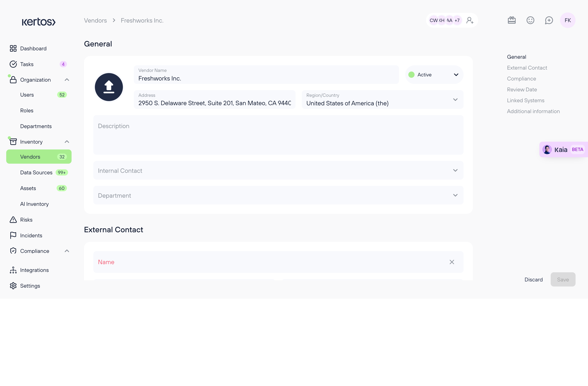Open the Region/Country dropdown
Viewport: 588px width, 386px height.
pos(382,100)
